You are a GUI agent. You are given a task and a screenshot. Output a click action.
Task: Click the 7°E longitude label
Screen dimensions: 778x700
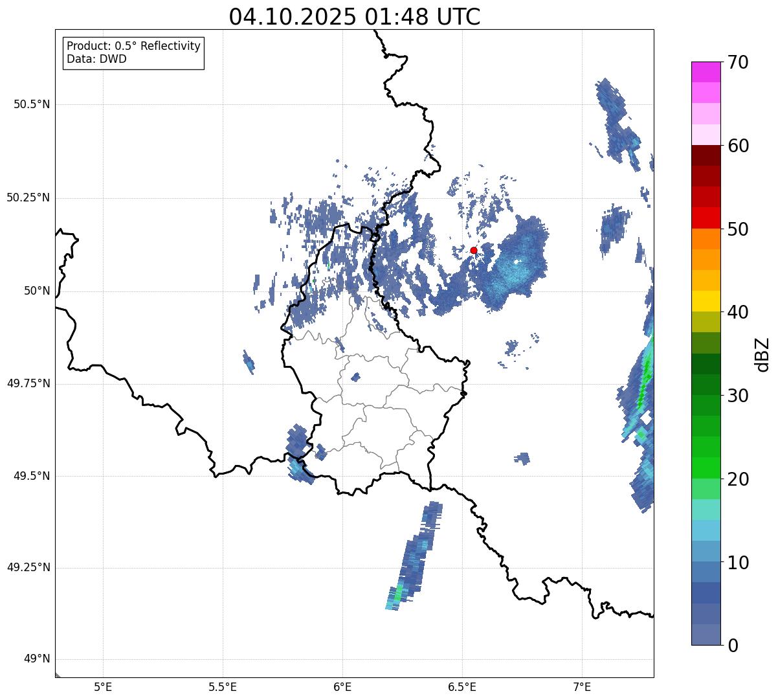(x=582, y=686)
